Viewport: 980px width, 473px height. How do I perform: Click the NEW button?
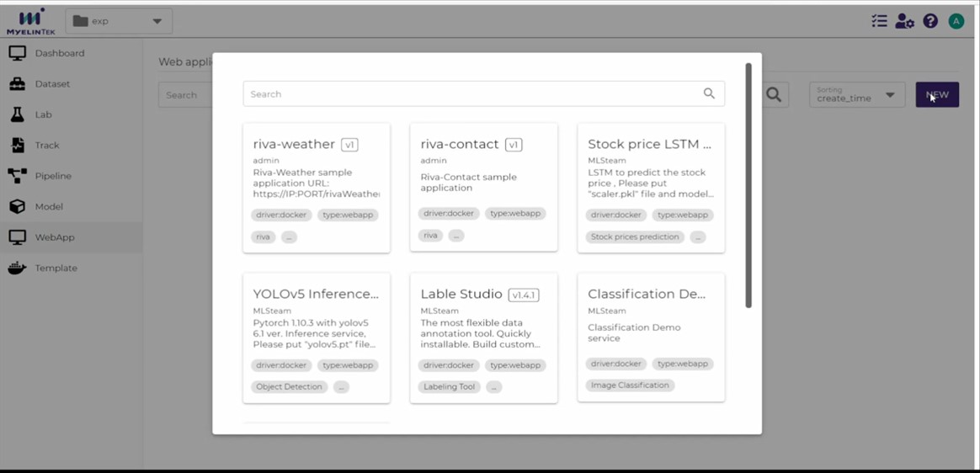pyautogui.click(x=937, y=94)
